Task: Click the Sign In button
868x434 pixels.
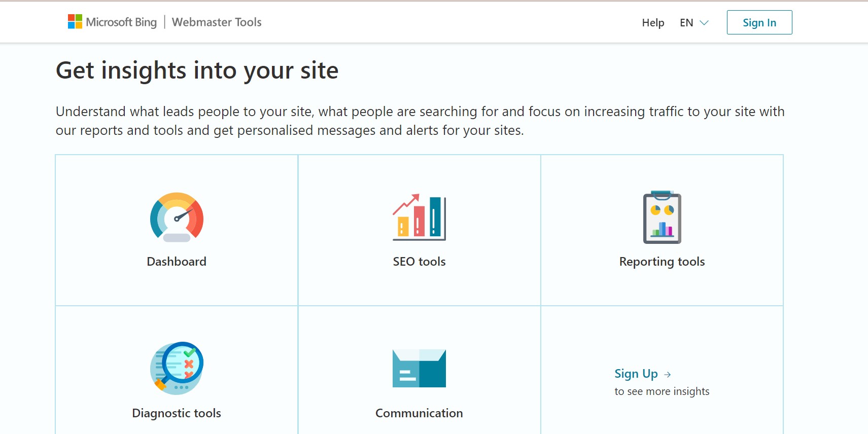Action: pyautogui.click(x=759, y=22)
